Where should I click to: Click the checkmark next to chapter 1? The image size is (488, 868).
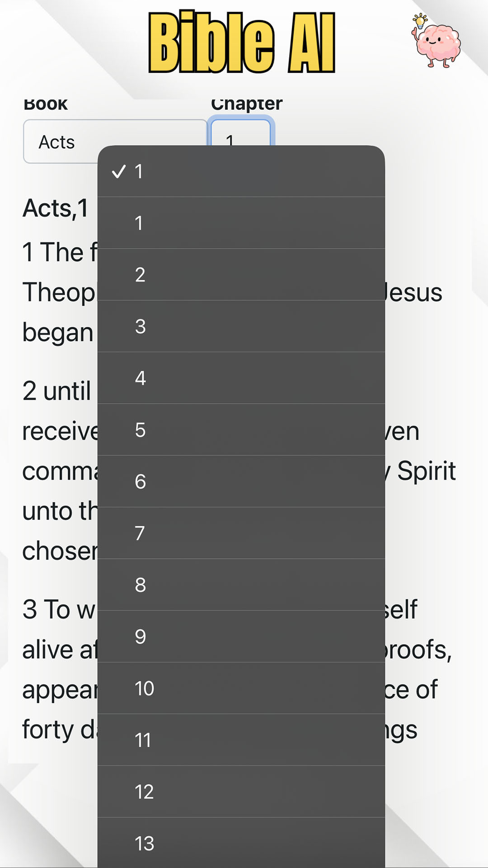120,171
